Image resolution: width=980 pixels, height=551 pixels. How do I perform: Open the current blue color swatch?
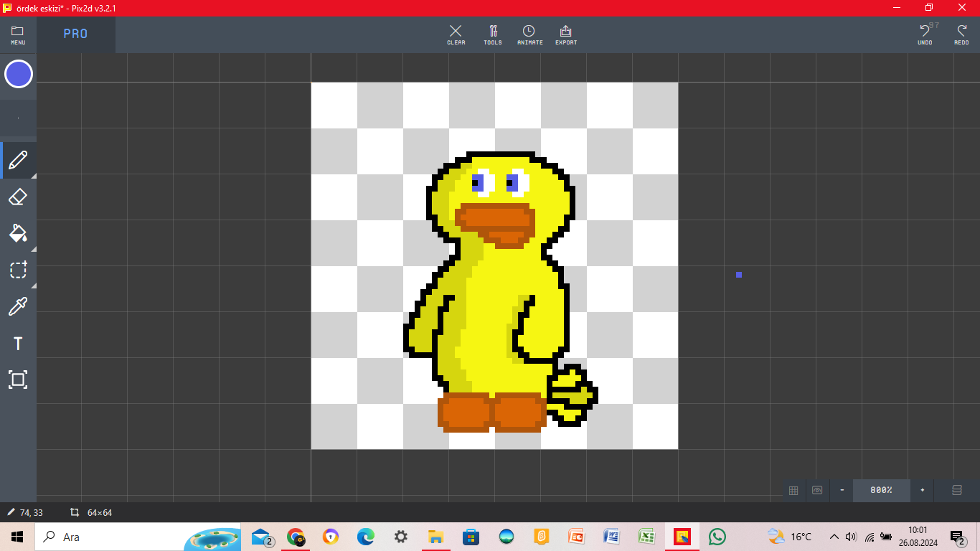[19, 74]
